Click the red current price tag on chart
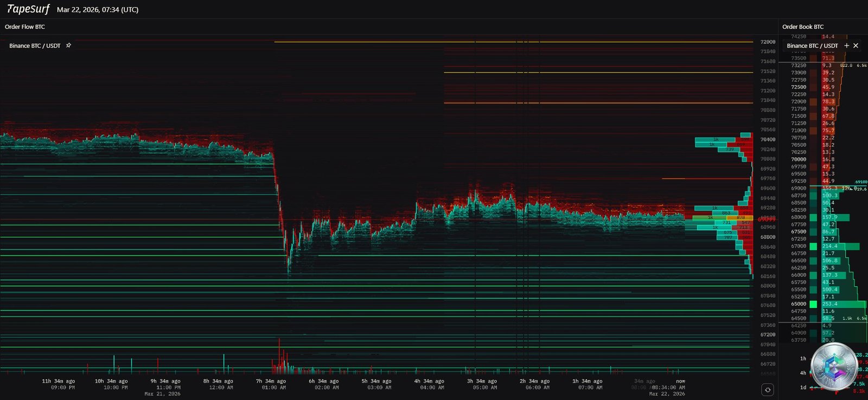The image size is (868, 400). click(767, 219)
